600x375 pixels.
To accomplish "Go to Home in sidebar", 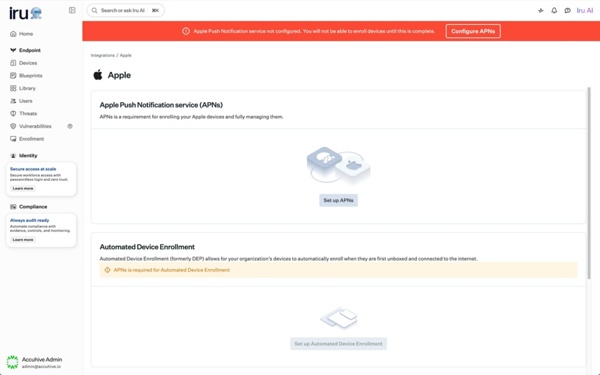I will pos(26,34).
